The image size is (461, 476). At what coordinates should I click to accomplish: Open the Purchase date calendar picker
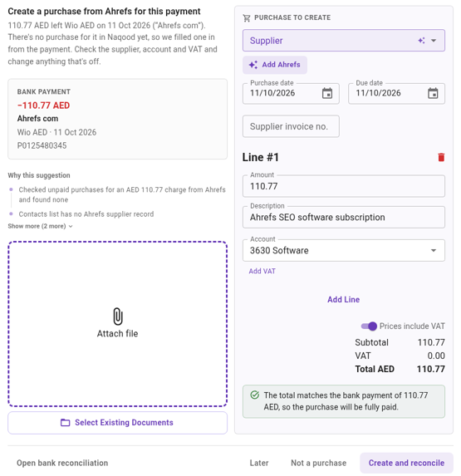pyautogui.click(x=327, y=93)
